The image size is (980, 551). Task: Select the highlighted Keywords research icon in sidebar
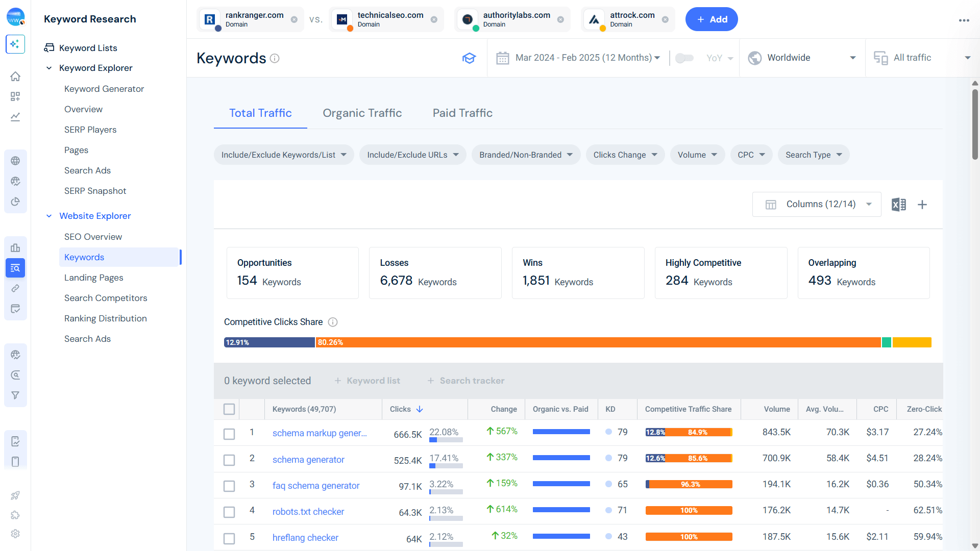[15, 268]
